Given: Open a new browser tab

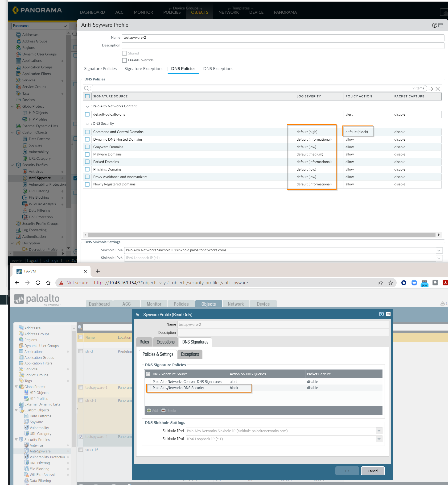Looking at the screenshot, I should click(98, 271).
